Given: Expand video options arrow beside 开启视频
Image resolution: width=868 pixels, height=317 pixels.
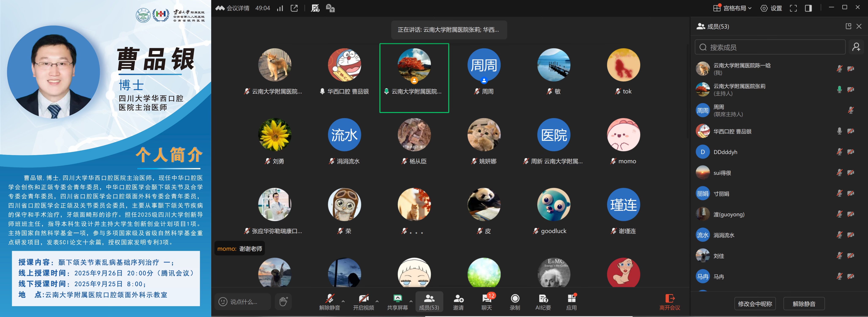Looking at the screenshot, I should pyautogui.click(x=377, y=301).
